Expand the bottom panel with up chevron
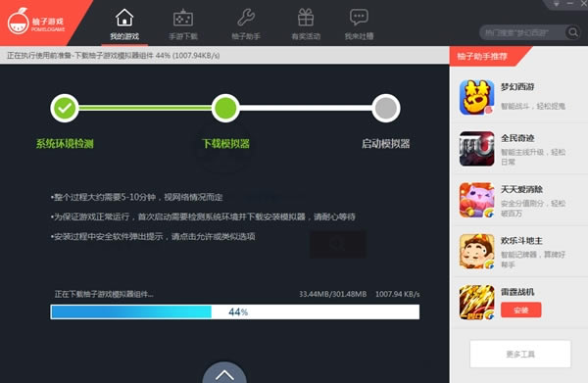 point(224,373)
